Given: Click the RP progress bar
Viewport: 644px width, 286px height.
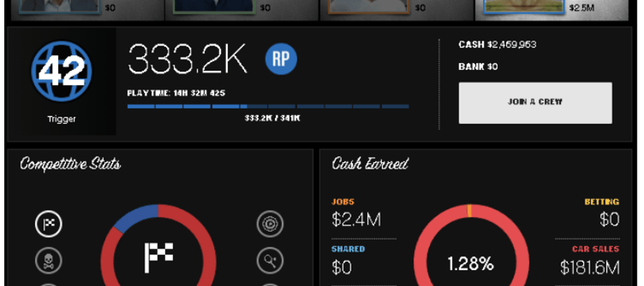Looking at the screenshot, I should [268, 107].
